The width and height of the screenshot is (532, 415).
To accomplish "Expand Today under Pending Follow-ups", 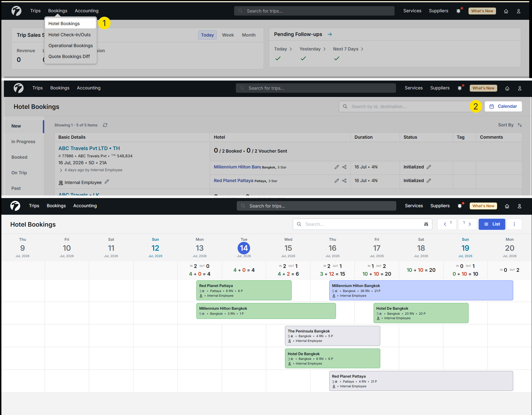I will pos(283,49).
